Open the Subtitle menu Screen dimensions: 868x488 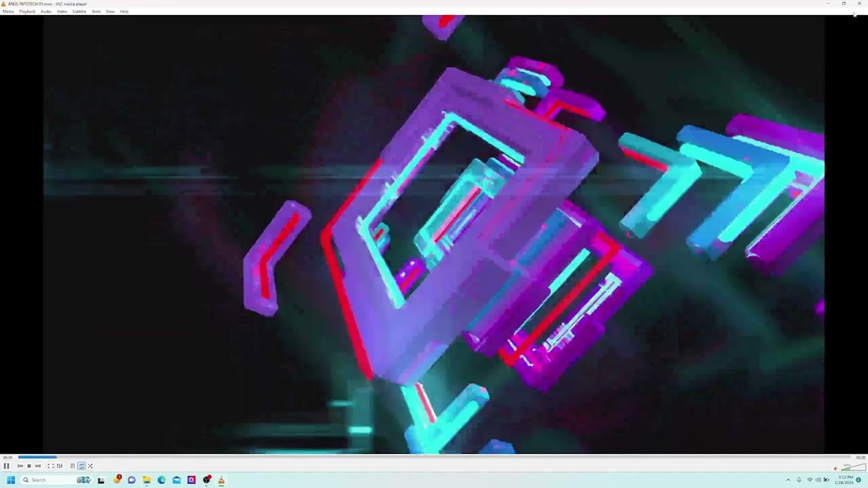[x=79, y=12]
